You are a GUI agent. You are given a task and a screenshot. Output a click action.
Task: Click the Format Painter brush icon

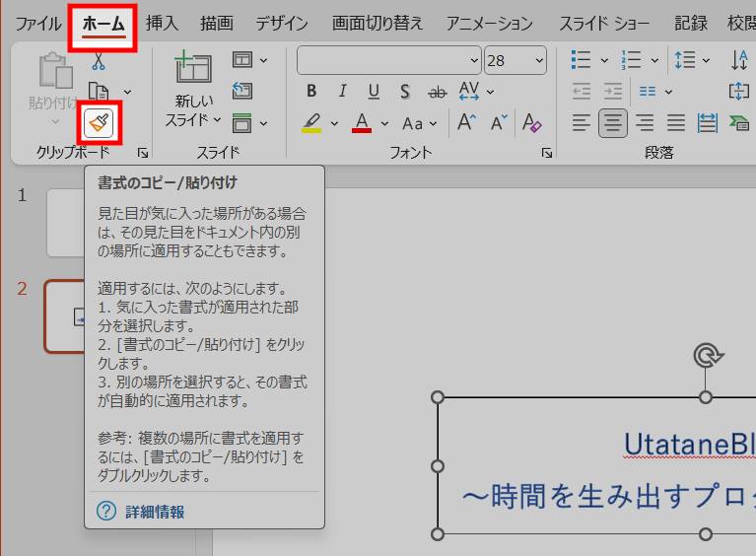click(x=99, y=122)
